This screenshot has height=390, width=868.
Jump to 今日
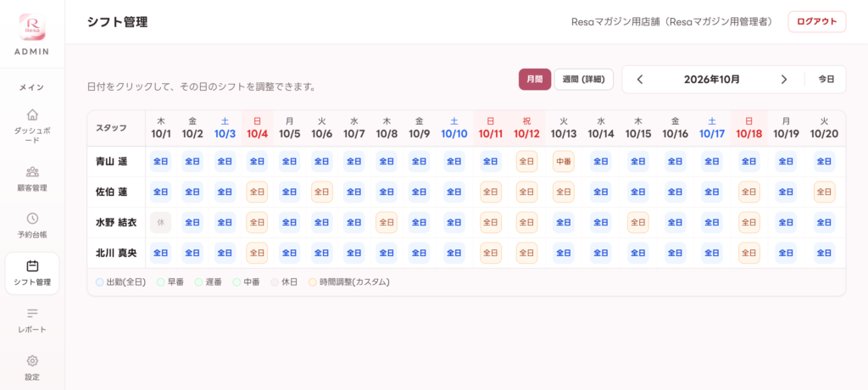(x=826, y=79)
